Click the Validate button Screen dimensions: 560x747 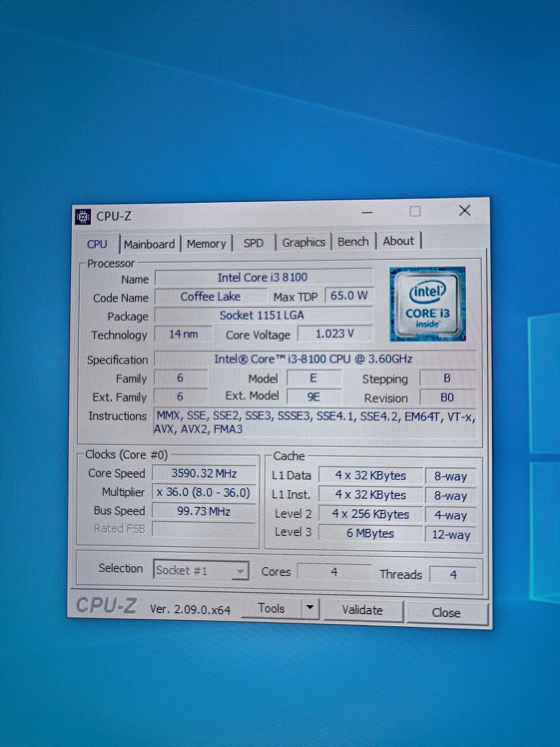[363, 610]
